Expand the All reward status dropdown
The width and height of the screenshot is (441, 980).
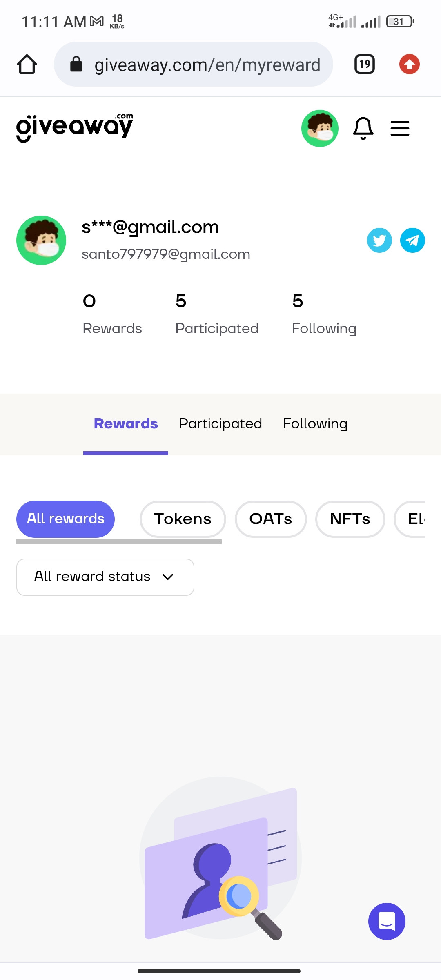click(x=105, y=577)
